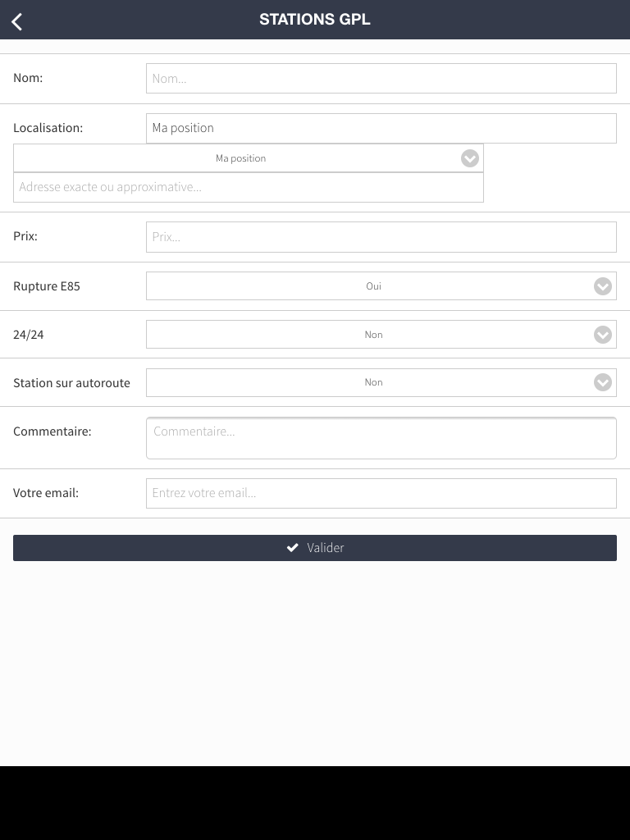
Task: Click the Rupture E85 chevron arrow icon
Action: click(603, 286)
